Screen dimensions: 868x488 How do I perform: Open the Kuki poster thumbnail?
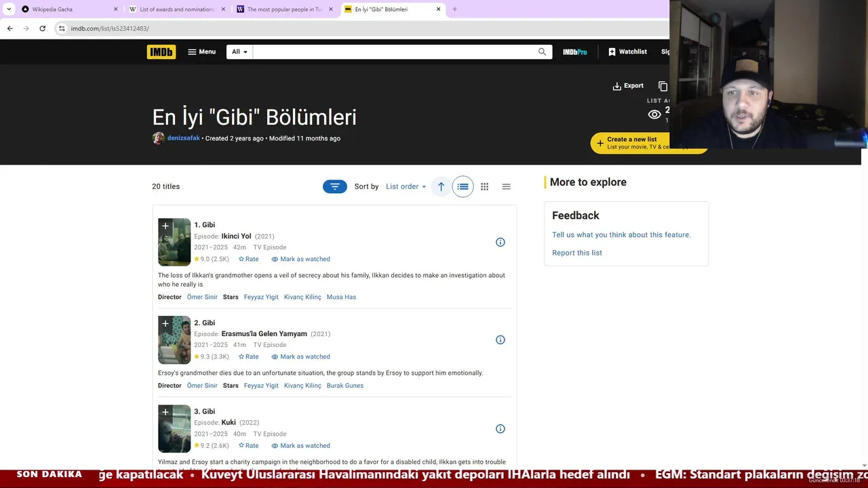(x=174, y=429)
